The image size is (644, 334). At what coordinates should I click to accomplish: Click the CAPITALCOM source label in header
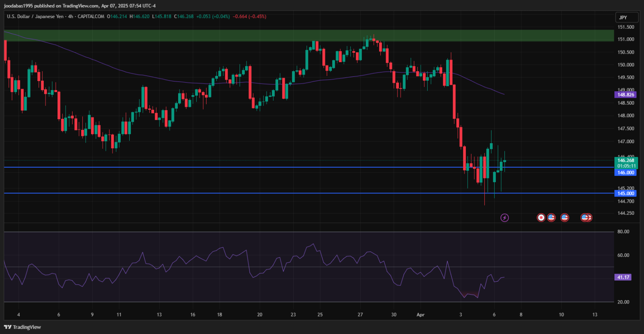click(x=94, y=16)
